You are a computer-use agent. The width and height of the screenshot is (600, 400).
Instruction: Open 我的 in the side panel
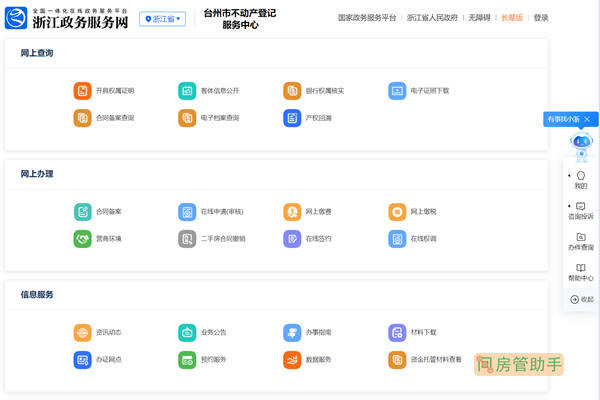coord(580,180)
